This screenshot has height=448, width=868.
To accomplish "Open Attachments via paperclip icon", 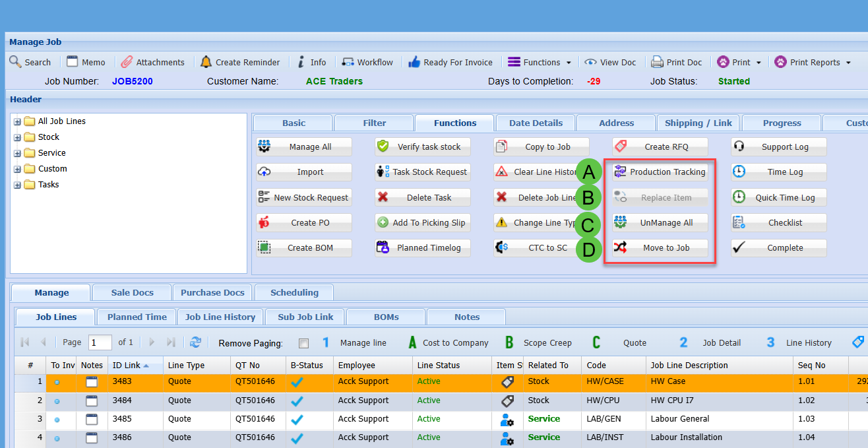I will [x=127, y=62].
